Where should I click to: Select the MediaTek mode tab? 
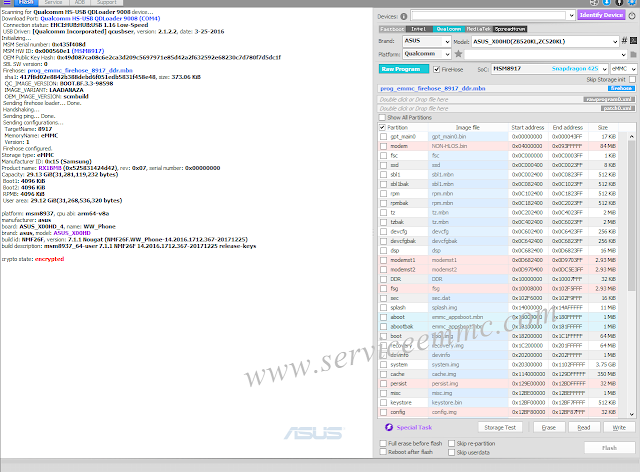pos(479,29)
